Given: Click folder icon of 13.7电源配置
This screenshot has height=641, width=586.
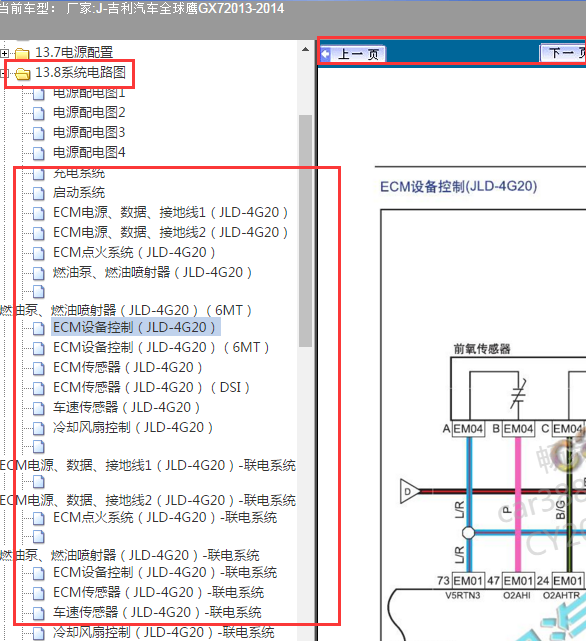Looking at the screenshot, I should coord(22,53).
